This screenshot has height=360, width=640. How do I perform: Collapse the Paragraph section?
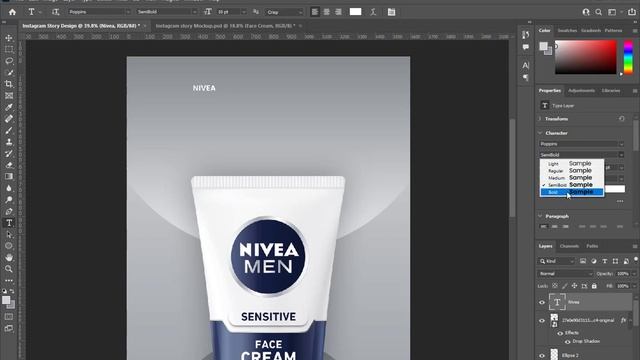click(540, 216)
